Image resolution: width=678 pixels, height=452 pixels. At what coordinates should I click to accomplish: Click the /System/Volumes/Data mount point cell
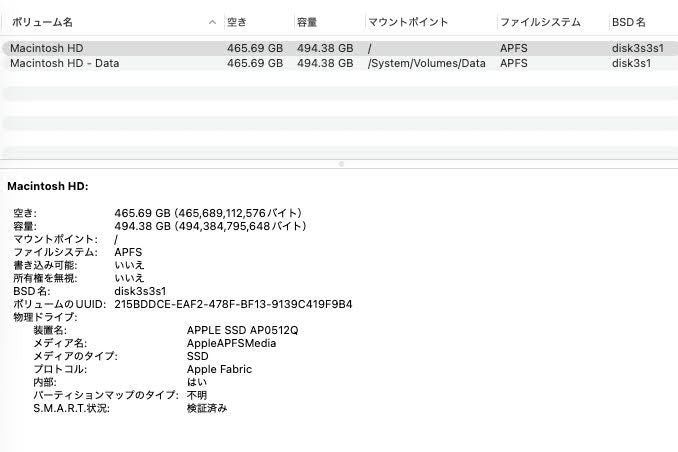(x=426, y=63)
